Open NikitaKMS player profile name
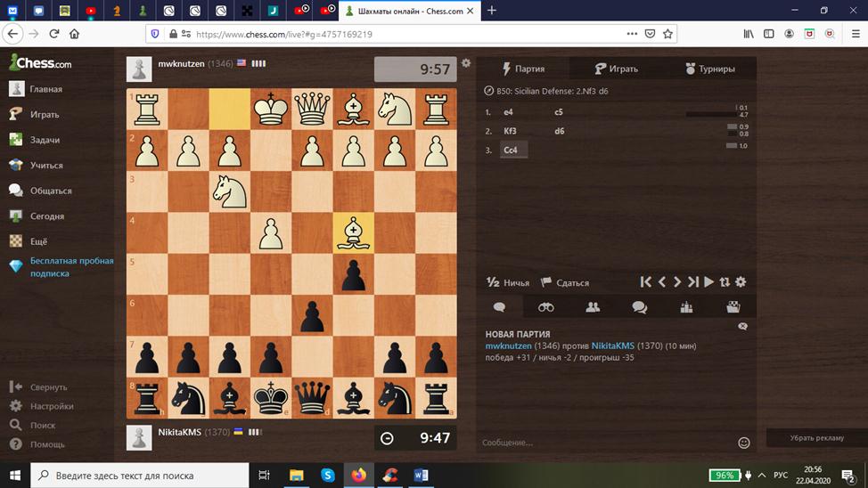 click(179, 432)
